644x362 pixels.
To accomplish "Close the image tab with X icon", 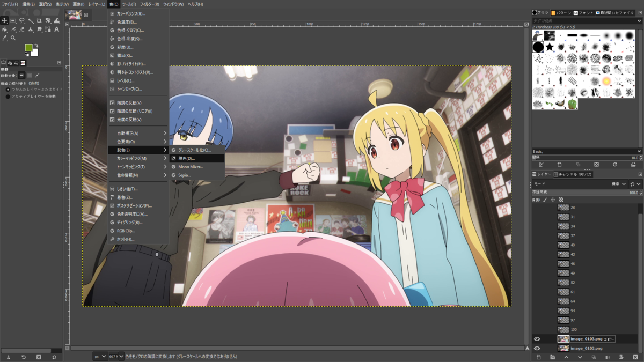I will click(86, 15).
